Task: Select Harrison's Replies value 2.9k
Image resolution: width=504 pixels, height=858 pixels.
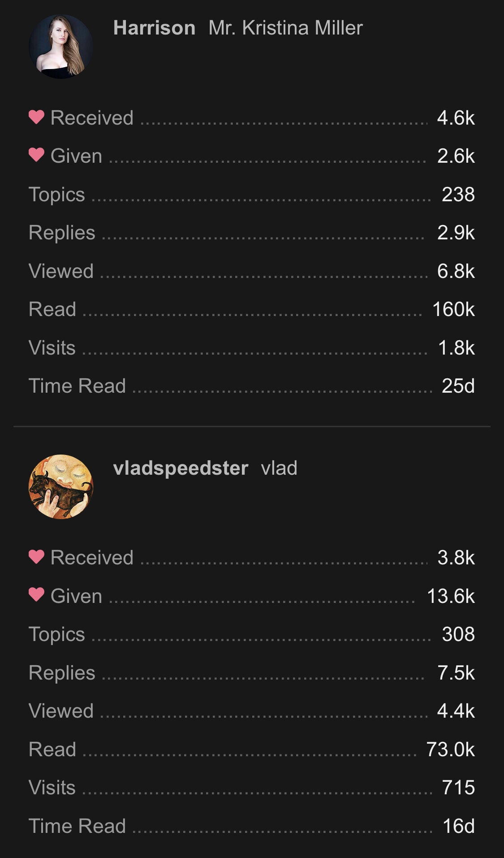Action: [456, 233]
